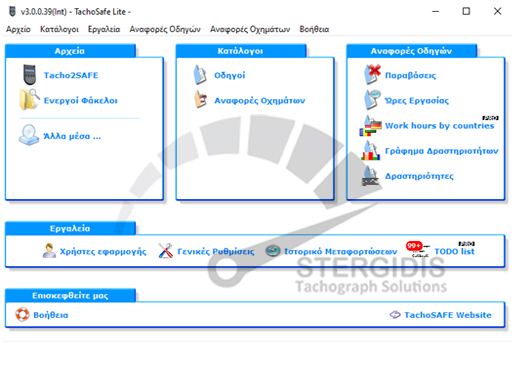Viewport: 531px width, 373px height.
Task: Follow the TachoSAFE Website link
Action: (x=448, y=315)
